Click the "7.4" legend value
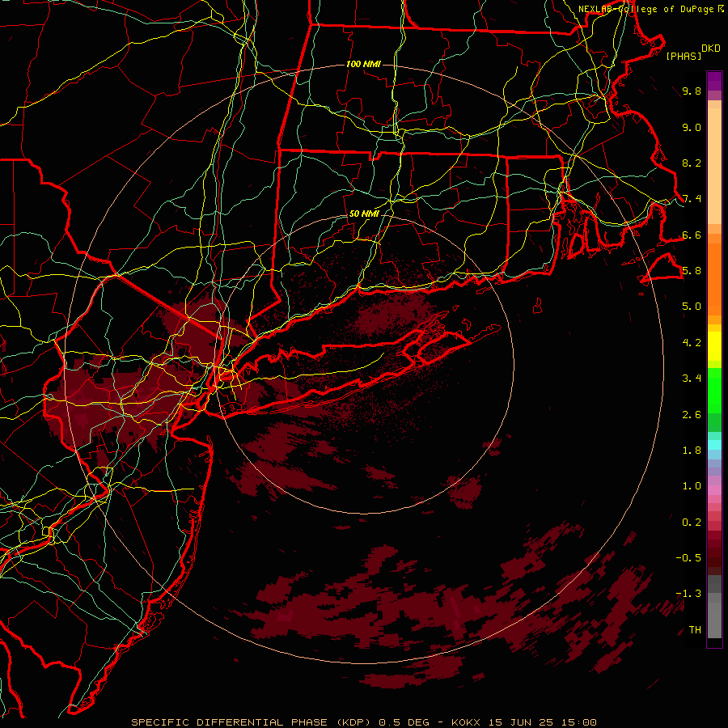The height and width of the screenshot is (728, 728). (692, 199)
